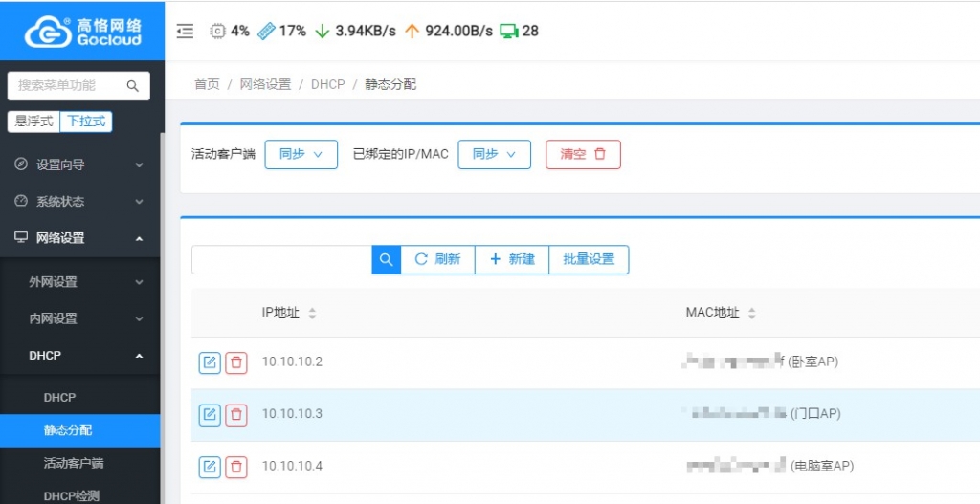The image size is (980, 504).
Task: Open 已绑定的IP/MAC 同步 dropdown
Action: [x=495, y=154]
